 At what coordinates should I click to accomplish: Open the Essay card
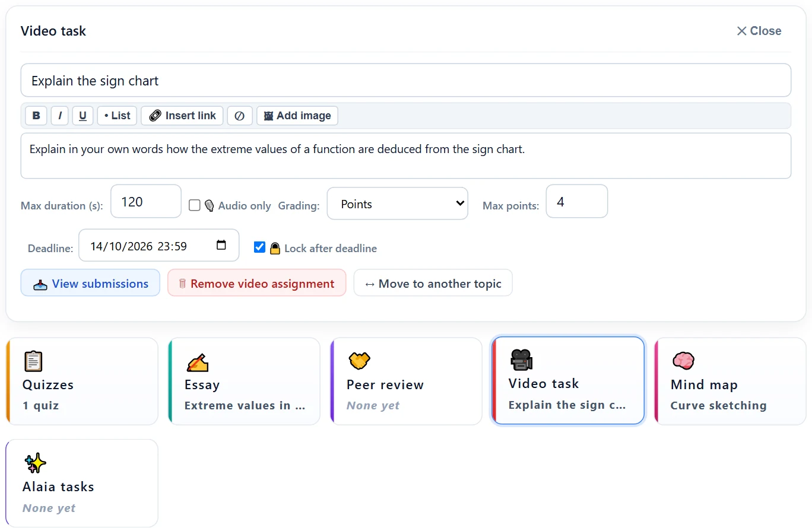click(244, 381)
